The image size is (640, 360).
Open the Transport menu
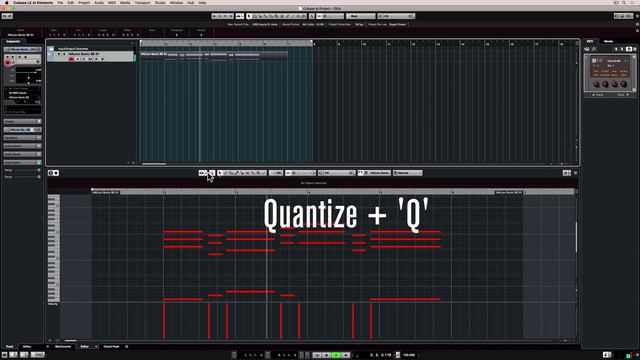click(142, 2)
